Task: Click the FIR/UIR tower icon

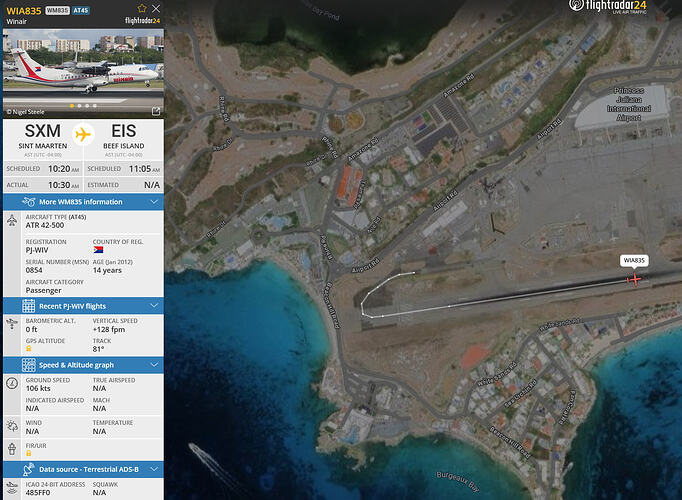Action: coord(12,449)
